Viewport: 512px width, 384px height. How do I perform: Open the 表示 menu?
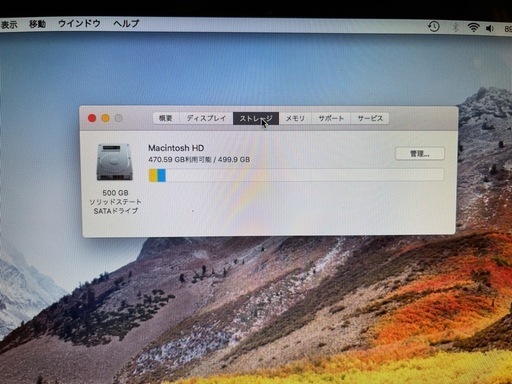pos(9,25)
